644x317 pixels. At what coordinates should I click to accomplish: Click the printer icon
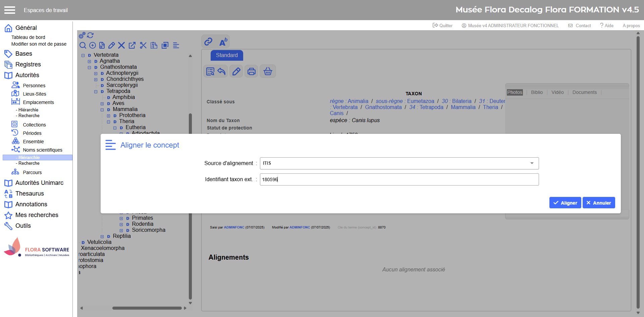[x=252, y=71]
